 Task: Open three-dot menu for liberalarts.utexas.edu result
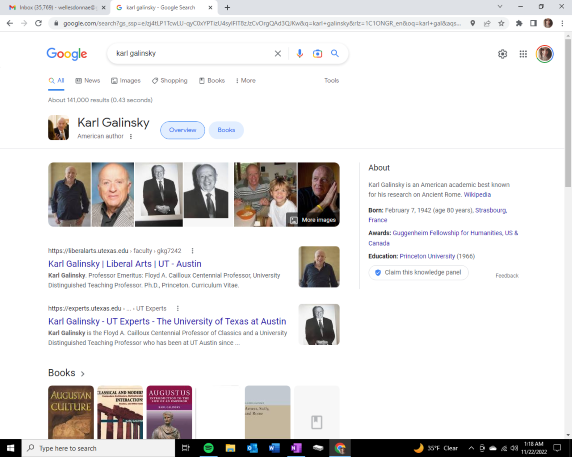pyautogui.click(x=192, y=251)
